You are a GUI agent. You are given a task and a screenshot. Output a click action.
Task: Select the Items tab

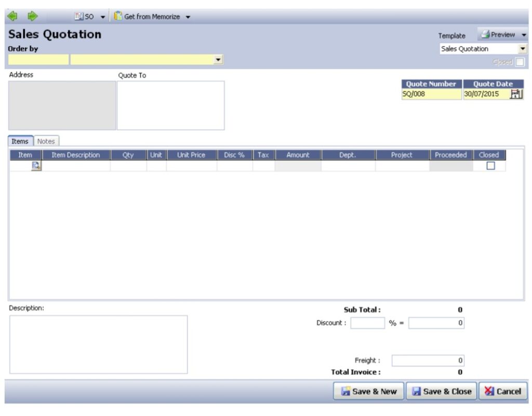[20, 141]
